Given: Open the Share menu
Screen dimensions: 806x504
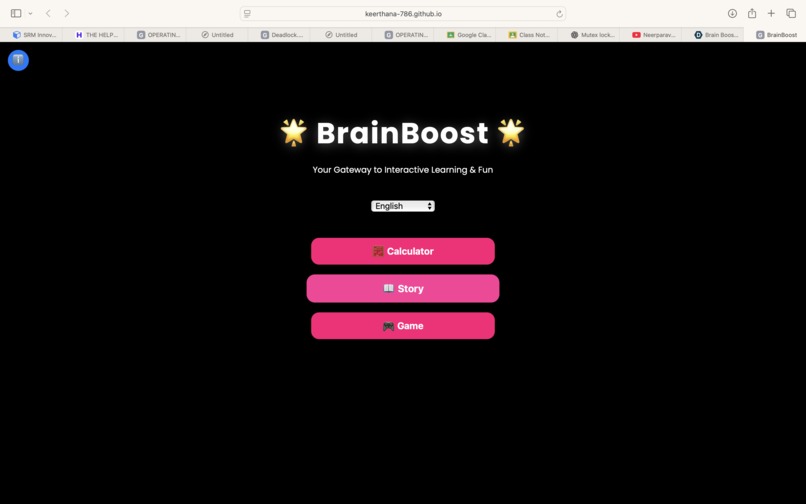Looking at the screenshot, I should pos(752,13).
